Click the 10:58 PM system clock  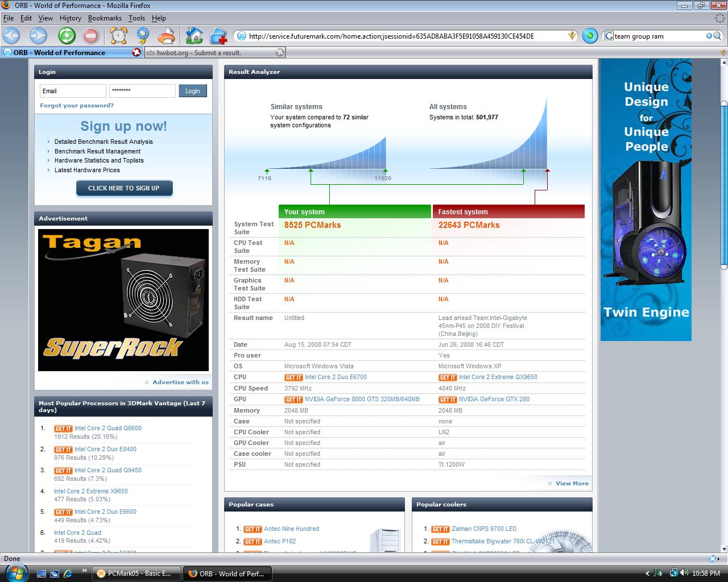coord(706,573)
